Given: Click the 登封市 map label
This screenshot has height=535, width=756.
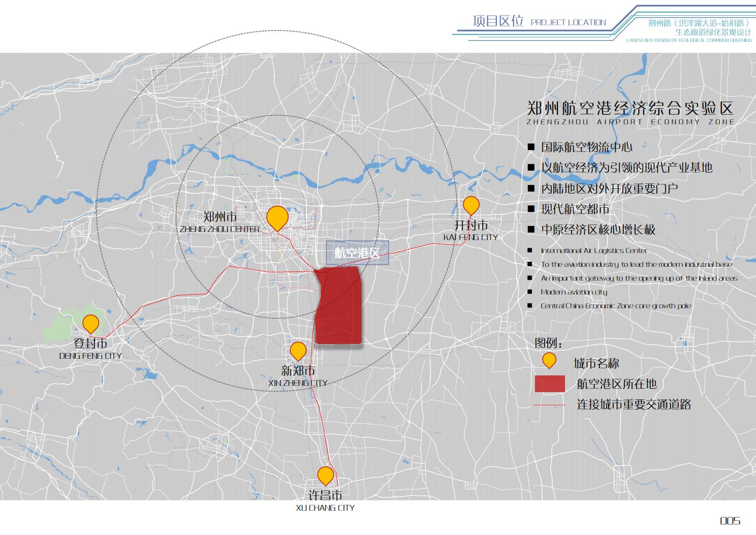Looking at the screenshot, I should 91,343.
